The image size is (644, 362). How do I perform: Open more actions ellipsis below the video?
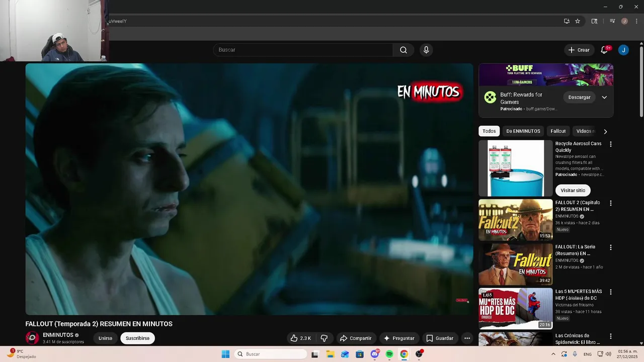pos(467,338)
